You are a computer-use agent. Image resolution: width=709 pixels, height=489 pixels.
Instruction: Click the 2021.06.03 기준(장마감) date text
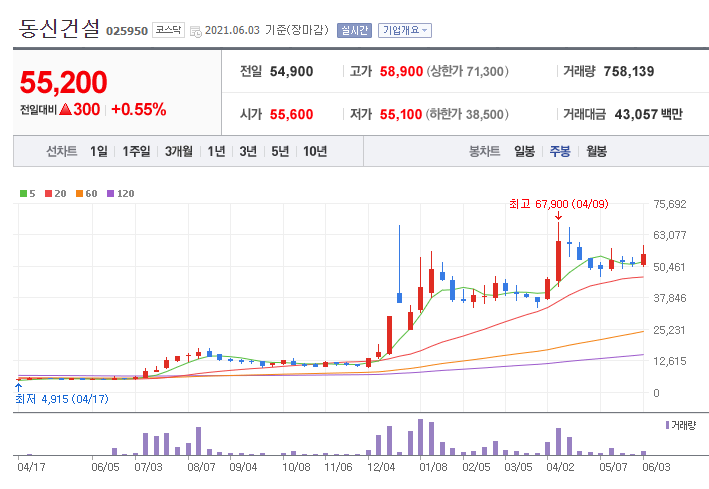[267, 30]
